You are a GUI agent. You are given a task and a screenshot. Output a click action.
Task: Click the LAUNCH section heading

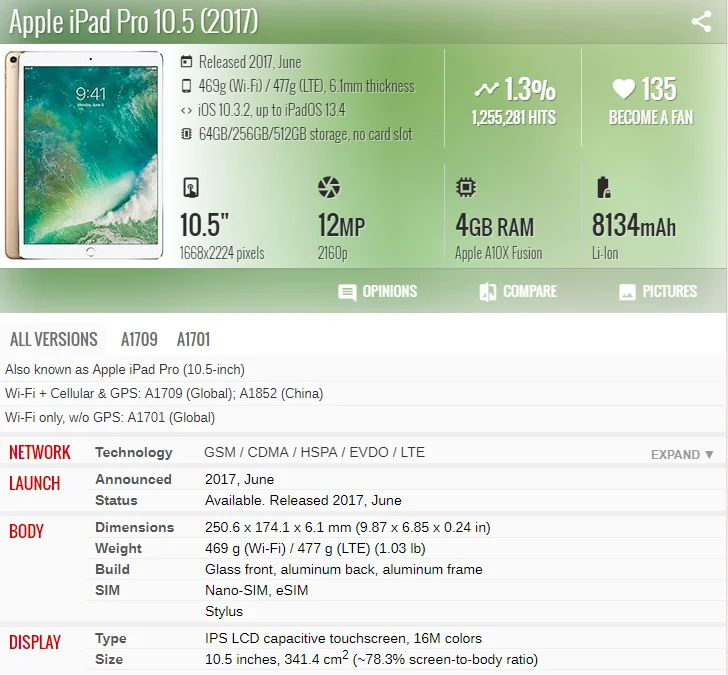[35, 483]
